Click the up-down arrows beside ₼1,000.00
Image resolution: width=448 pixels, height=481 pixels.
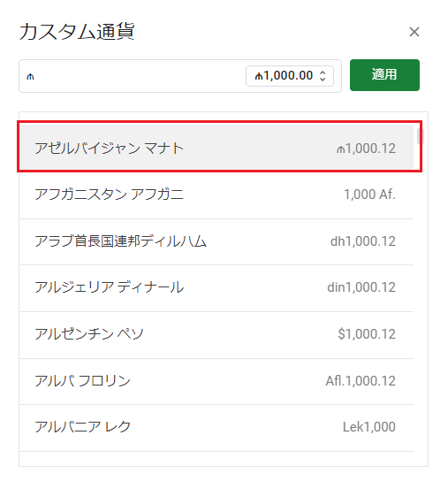pyautogui.click(x=323, y=76)
